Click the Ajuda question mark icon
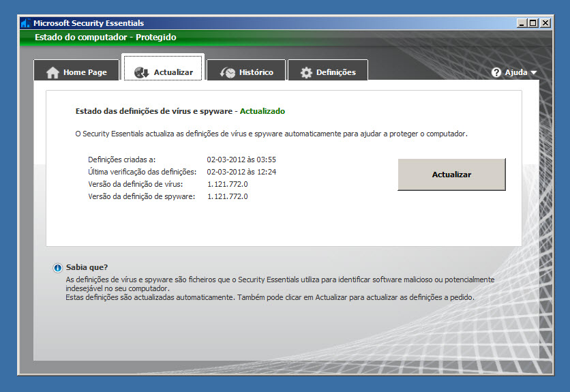 pyautogui.click(x=496, y=72)
